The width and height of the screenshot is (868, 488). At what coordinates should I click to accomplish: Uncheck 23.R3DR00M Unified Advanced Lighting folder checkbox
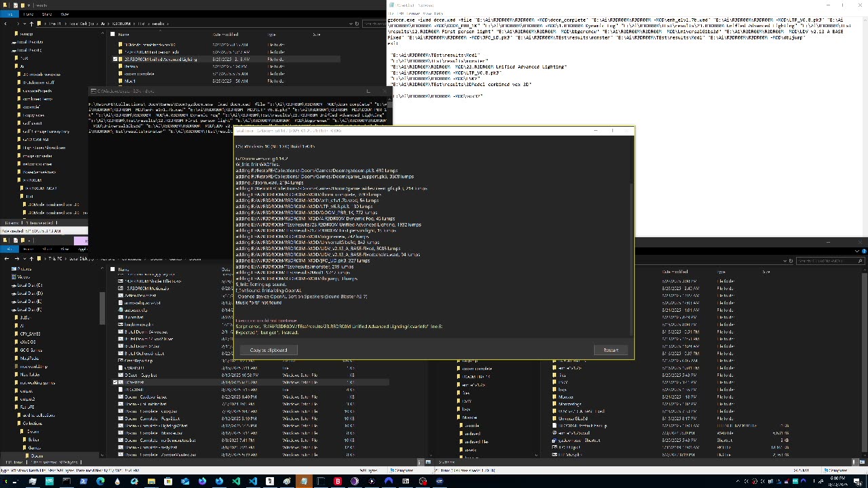tap(116, 59)
